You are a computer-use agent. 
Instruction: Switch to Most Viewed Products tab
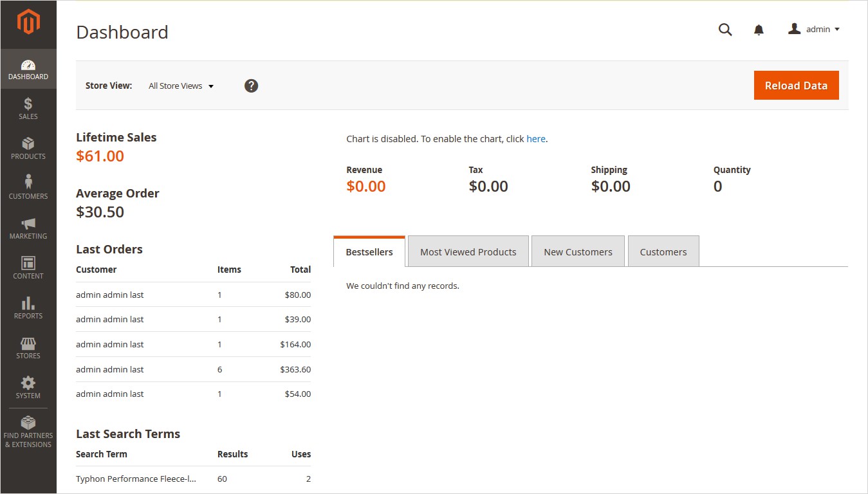[x=468, y=252]
